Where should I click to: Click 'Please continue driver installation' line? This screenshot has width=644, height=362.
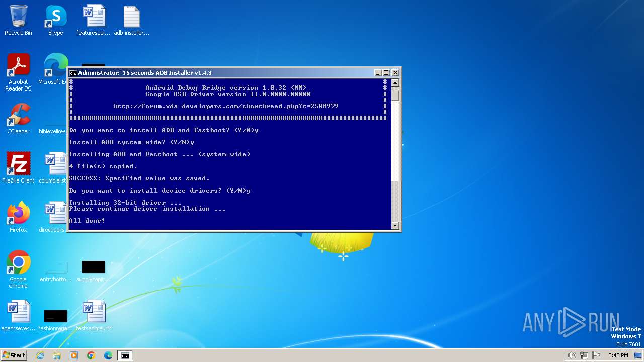pyautogui.click(x=147, y=209)
